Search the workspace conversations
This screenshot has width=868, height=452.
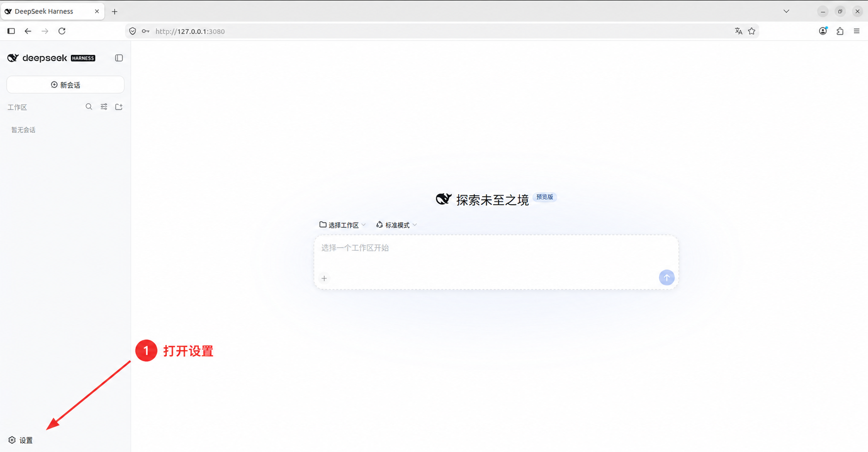pyautogui.click(x=89, y=107)
